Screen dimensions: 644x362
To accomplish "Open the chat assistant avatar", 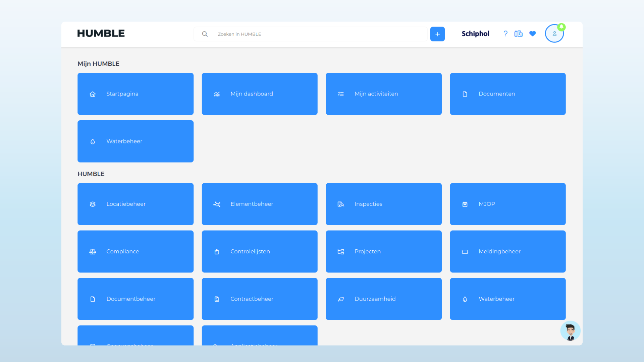I will 570,331.
